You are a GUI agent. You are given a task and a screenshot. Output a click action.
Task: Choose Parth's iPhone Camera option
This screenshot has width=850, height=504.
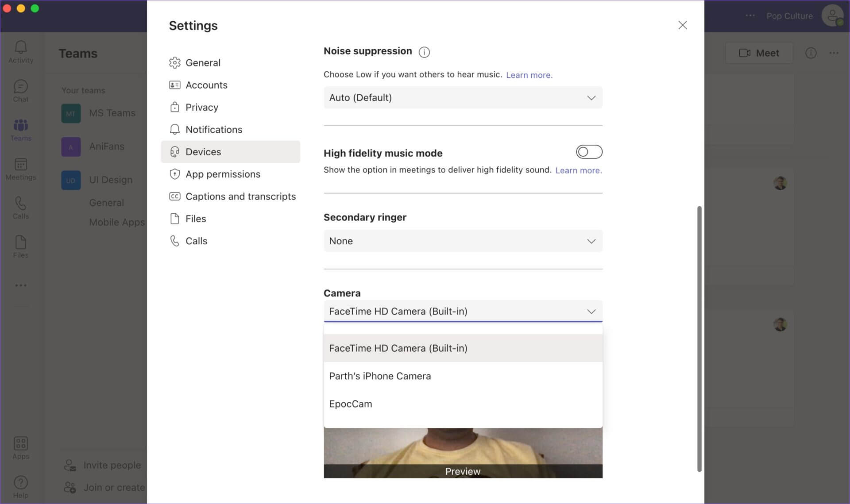(463, 376)
